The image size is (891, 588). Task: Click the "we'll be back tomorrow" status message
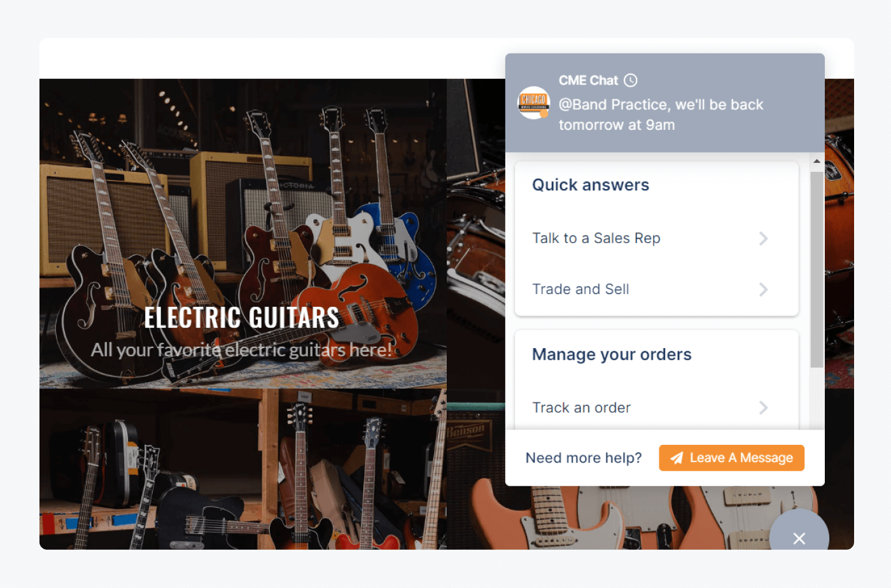(x=661, y=115)
